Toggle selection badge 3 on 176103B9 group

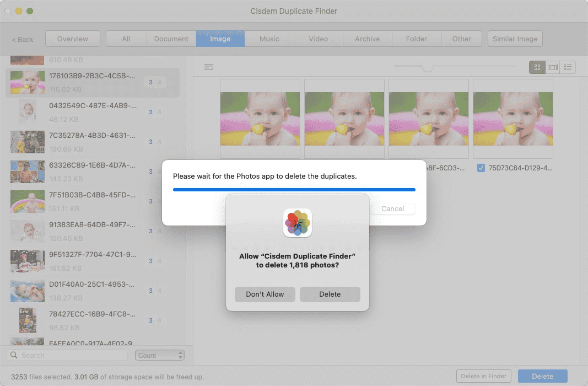pos(150,82)
